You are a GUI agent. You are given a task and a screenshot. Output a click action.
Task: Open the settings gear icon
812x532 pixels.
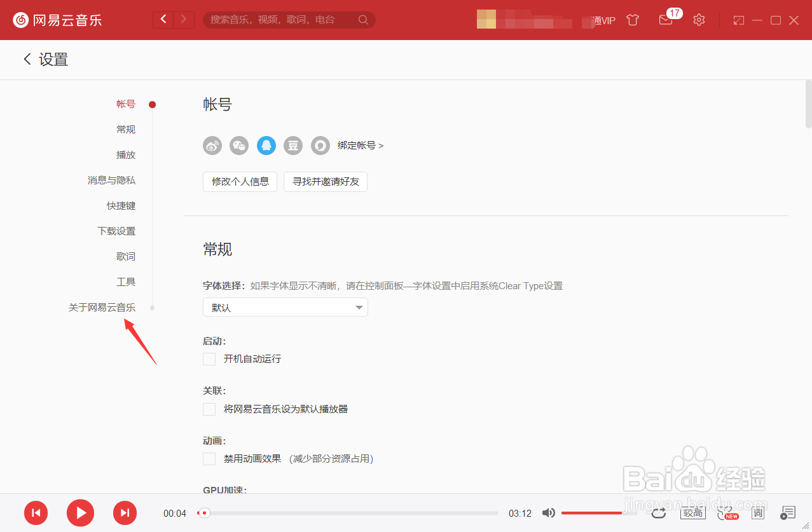coord(699,20)
